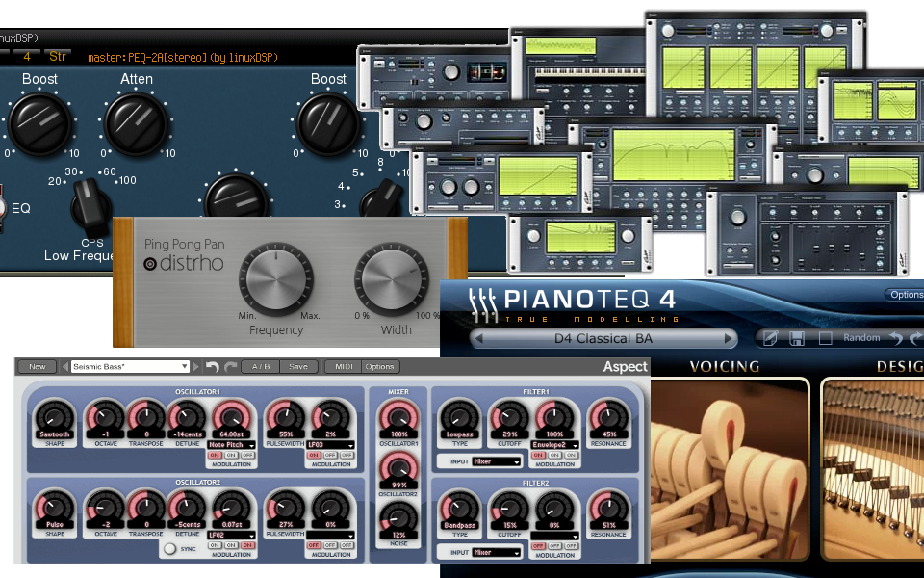This screenshot has width=924, height=578.
Task: Click the Oscillator1 Detune knob showing -14cents
Action: click(188, 416)
